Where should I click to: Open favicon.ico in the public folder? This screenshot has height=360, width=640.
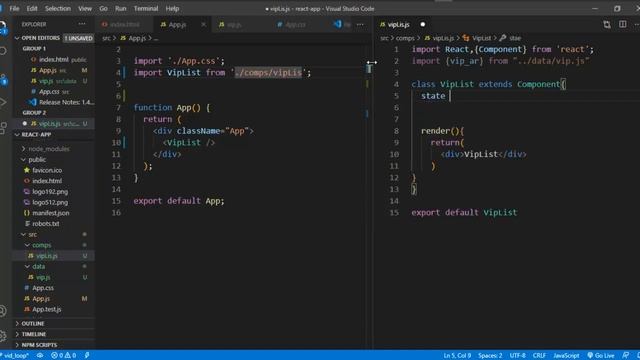click(x=47, y=170)
